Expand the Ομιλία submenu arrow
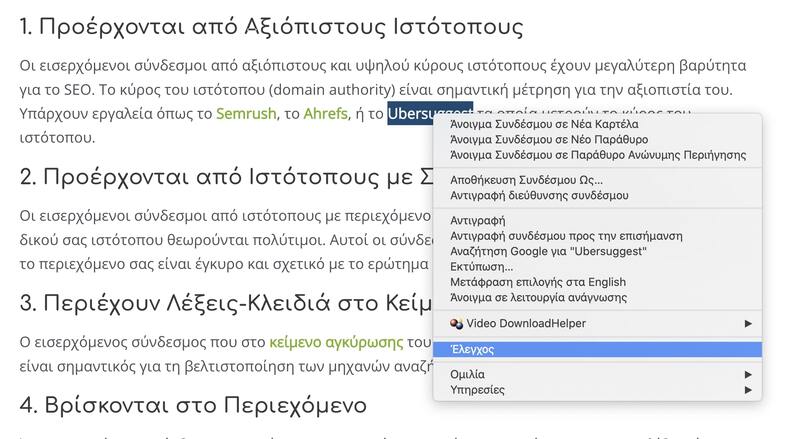This screenshot has height=439, width=800. pos(748,374)
